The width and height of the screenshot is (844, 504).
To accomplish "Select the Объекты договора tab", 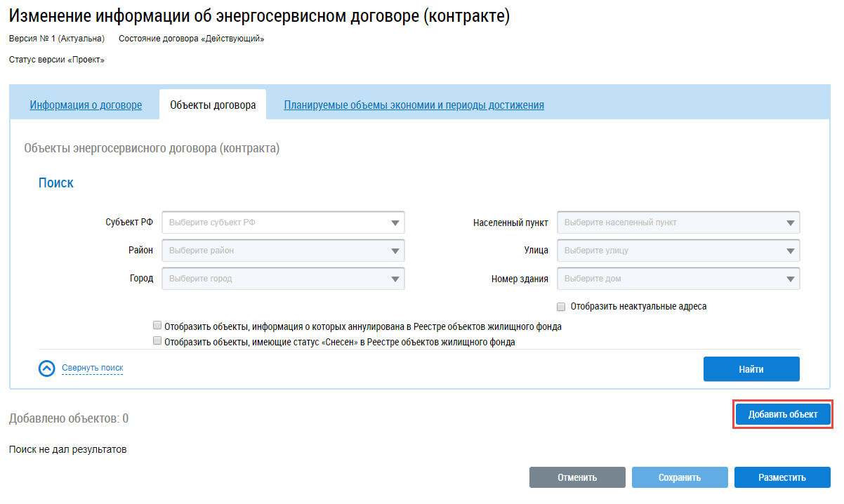I will (x=213, y=105).
